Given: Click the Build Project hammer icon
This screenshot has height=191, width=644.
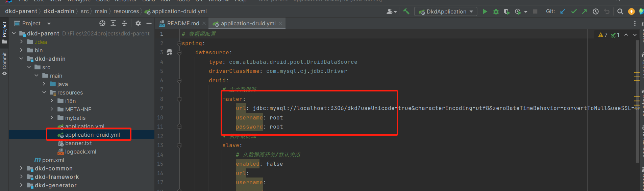Looking at the screenshot, I should [x=406, y=11].
